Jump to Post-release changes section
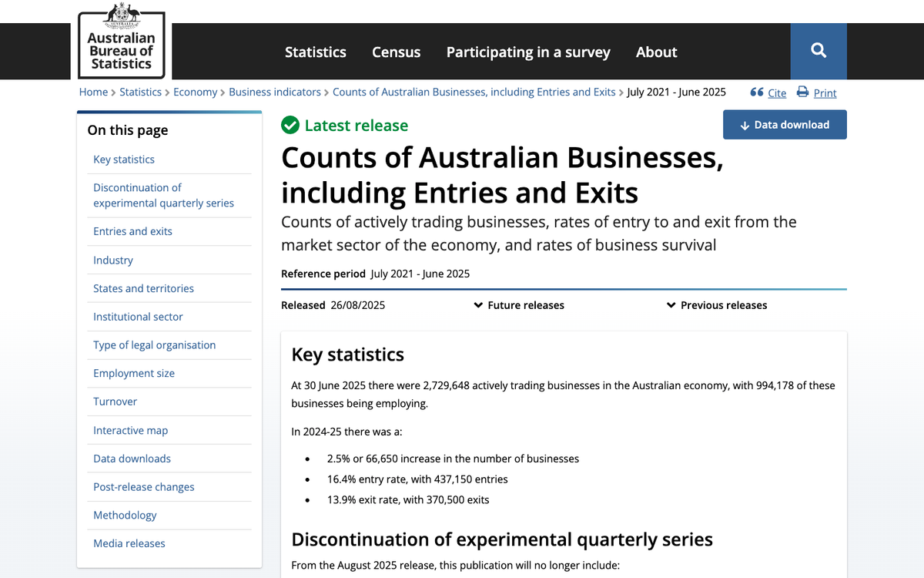This screenshot has height=578, width=924. tap(144, 487)
